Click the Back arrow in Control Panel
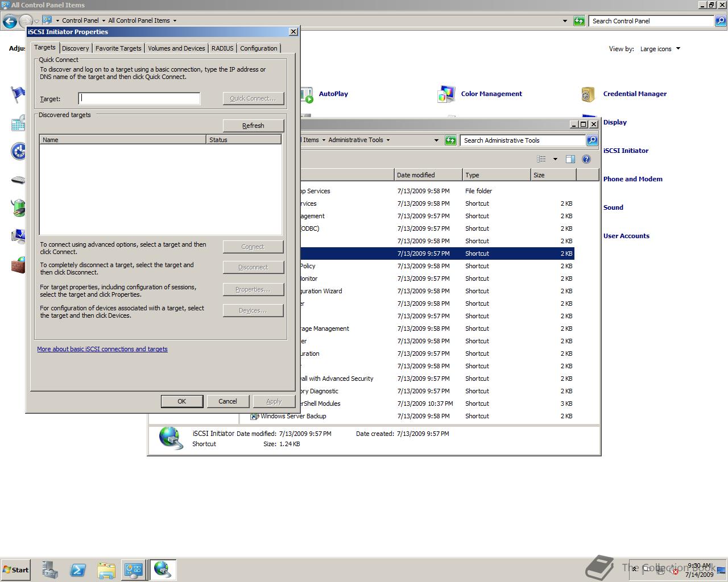 (x=10, y=22)
